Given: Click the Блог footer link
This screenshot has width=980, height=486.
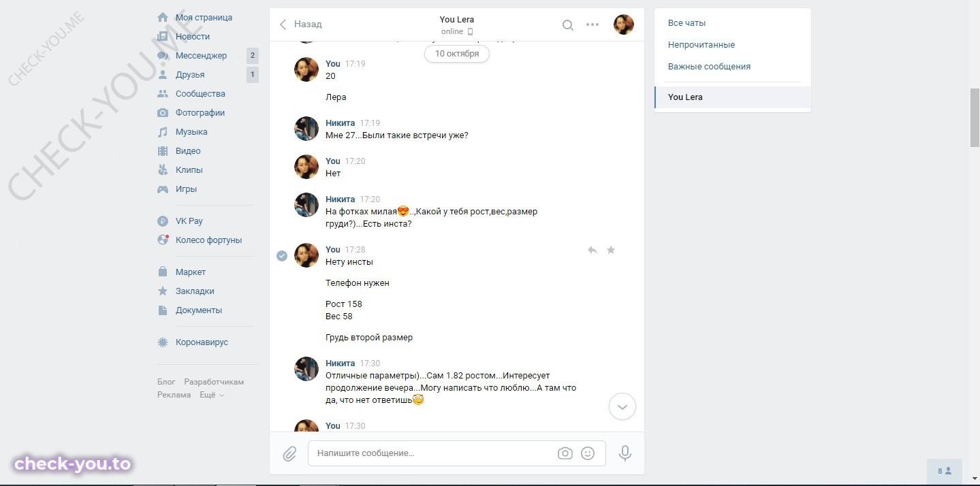Looking at the screenshot, I should (x=166, y=382).
